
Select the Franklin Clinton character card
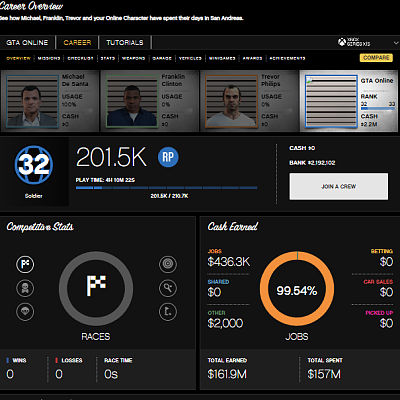pyautogui.click(x=150, y=101)
